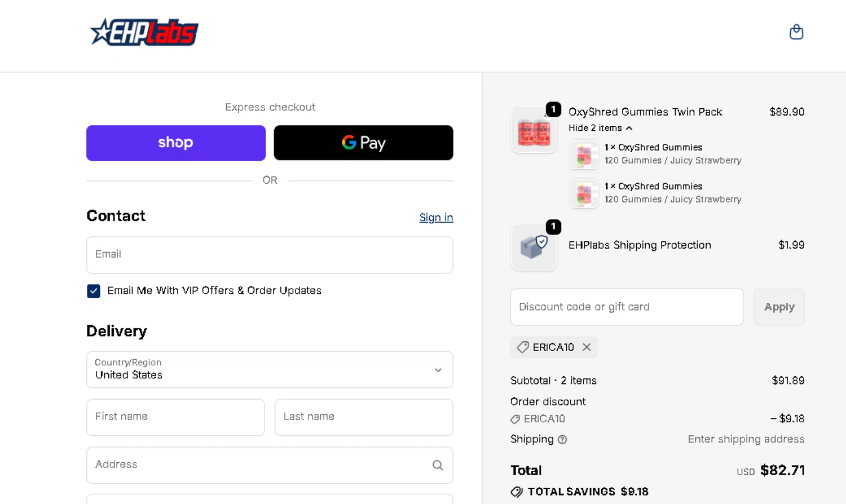The image size is (846, 504).
Task: Click the Contact section heading
Action: pos(116,216)
